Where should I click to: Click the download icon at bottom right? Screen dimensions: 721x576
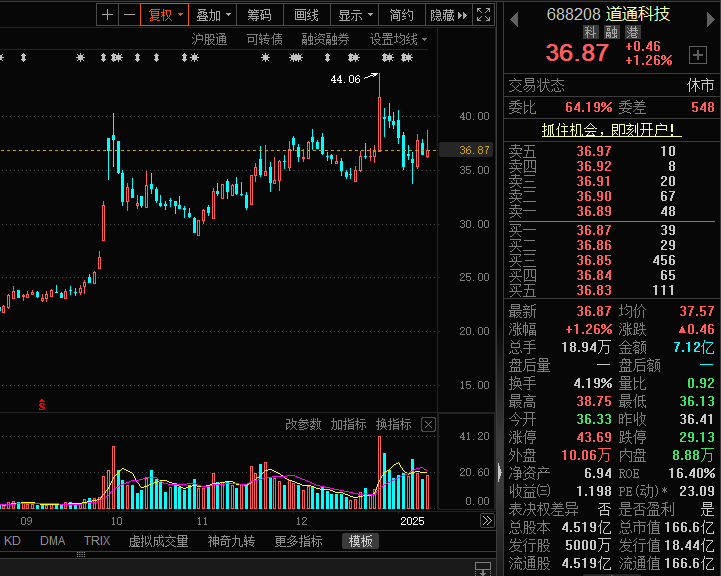click(482, 567)
